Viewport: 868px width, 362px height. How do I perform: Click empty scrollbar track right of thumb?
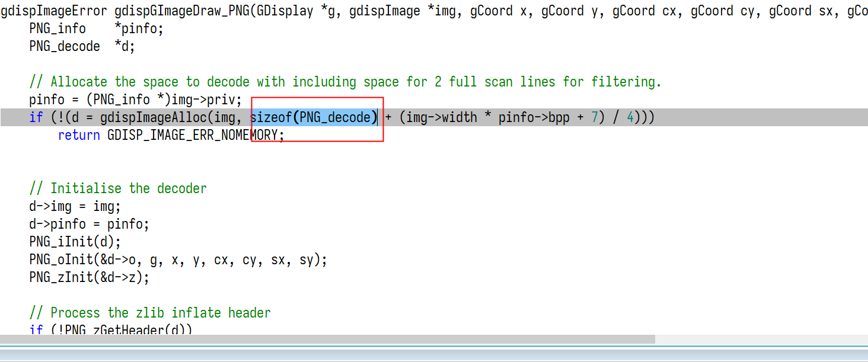click(761, 339)
